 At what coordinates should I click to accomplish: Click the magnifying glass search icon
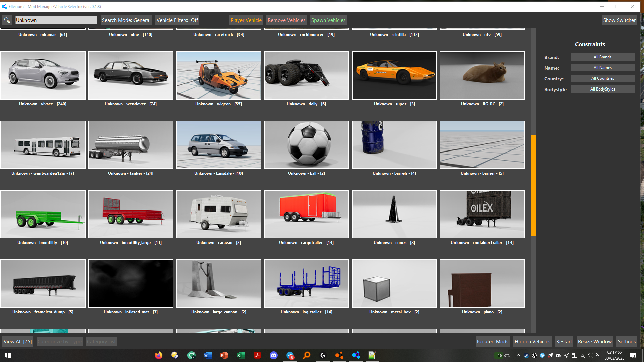[7, 20]
